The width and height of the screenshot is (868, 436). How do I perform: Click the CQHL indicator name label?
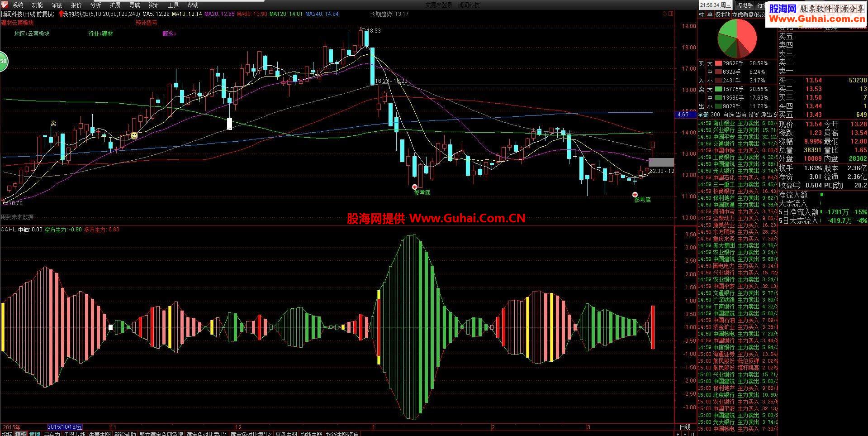[x=8, y=230]
